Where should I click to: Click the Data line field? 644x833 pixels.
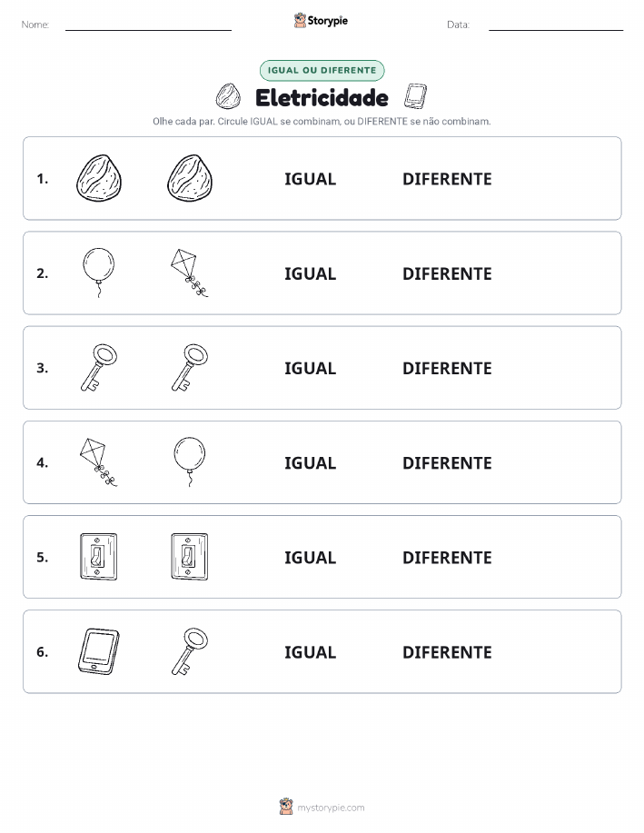(x=556, y=25)
